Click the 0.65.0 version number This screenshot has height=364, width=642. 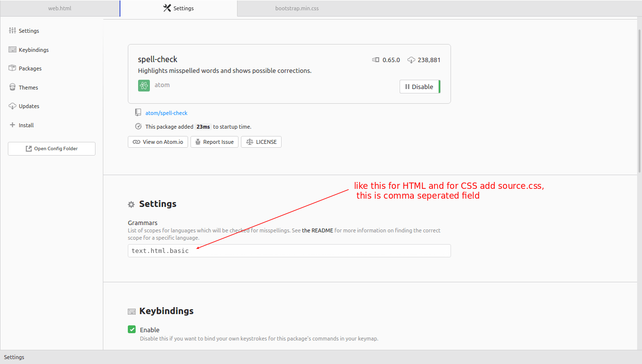pyautogui.click(x=391, y=60)
